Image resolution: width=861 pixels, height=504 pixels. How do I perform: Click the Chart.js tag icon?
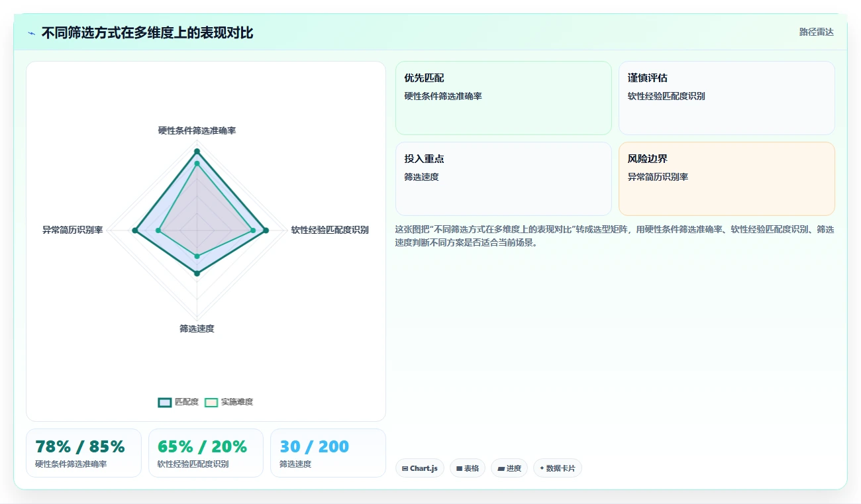pos(405,468)
